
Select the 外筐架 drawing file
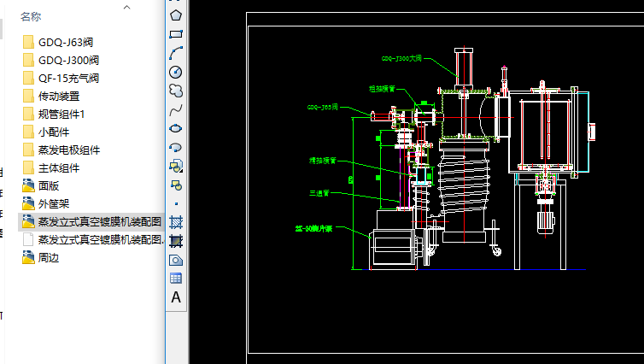[x=54, y=203]
